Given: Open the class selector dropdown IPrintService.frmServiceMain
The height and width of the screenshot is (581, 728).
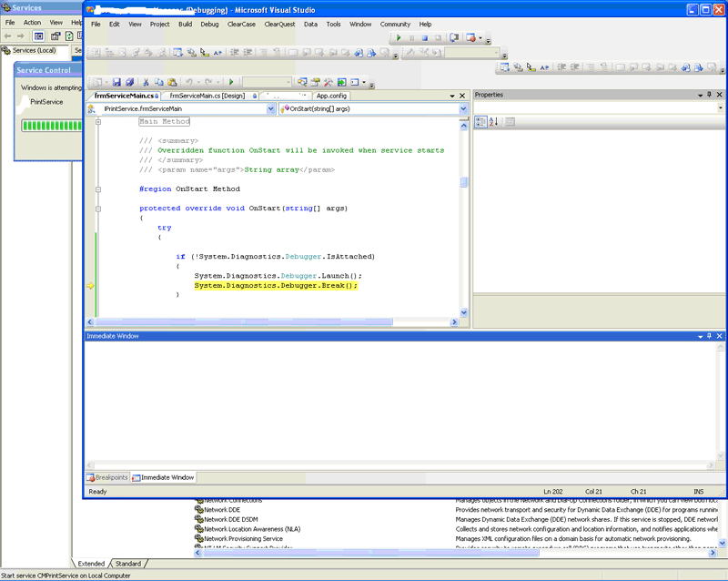Looking at the screenshot, I should click(x=270, y=108).
